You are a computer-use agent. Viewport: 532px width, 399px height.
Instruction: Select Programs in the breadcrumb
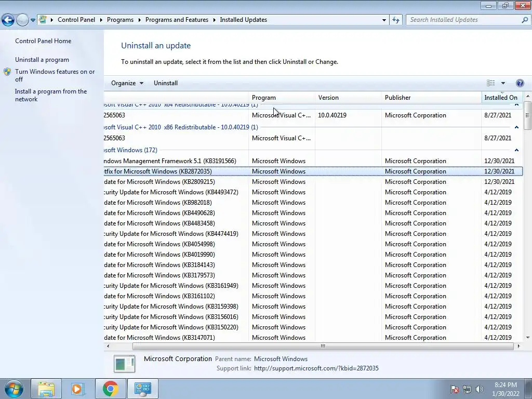[x=120, y=20]
